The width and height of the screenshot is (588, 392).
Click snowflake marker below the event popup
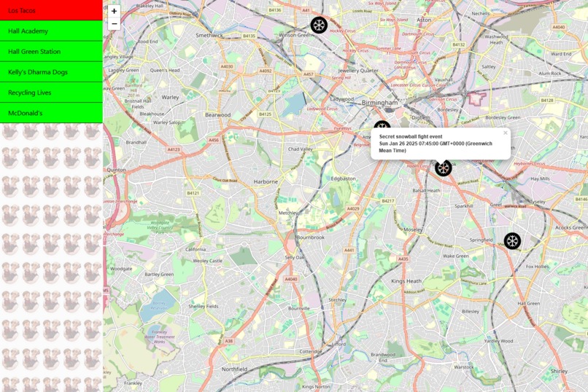pyautogui.click(x=444, y=168)
